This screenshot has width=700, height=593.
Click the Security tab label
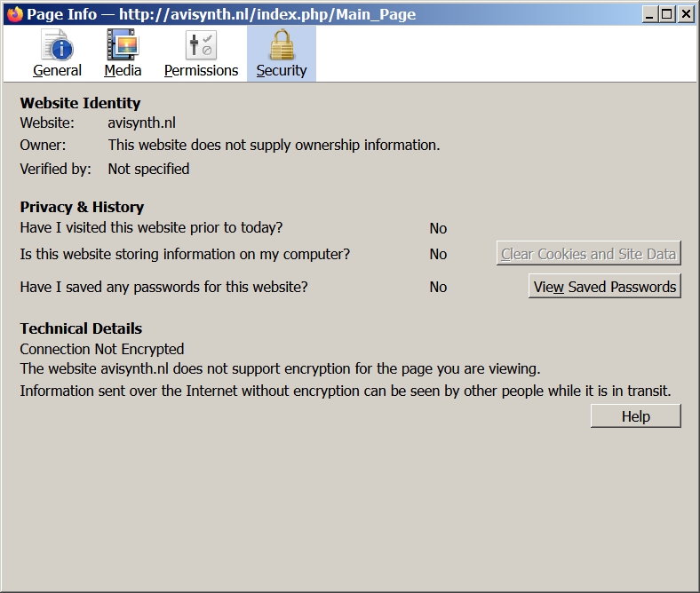(x=282, y=70)
